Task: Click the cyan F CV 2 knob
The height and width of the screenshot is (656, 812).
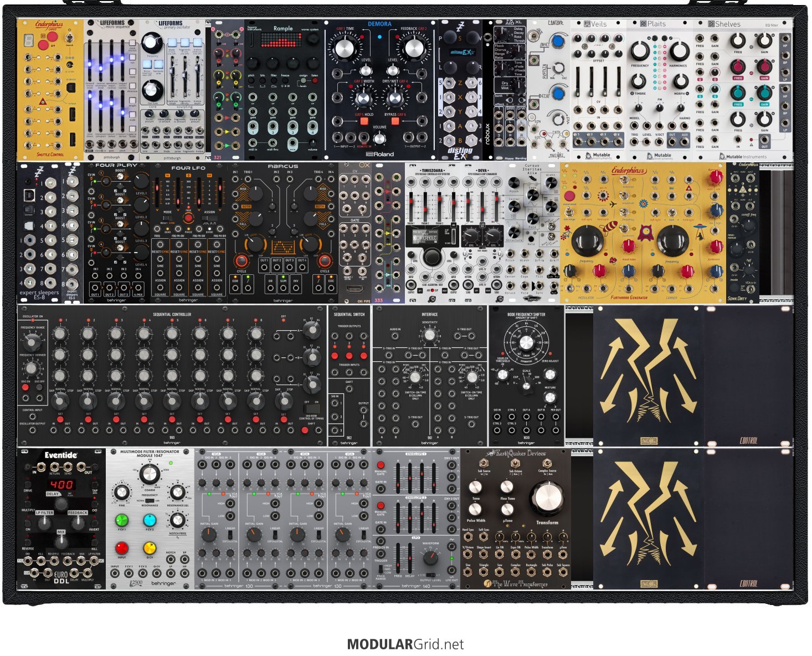Action: tap(150, 520)
